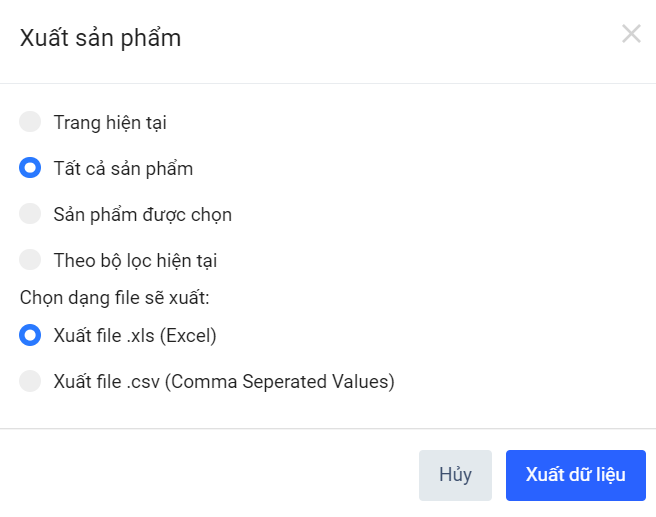Choose the Tất cả sản phẩm radio circle
The height and width of the screenshot is (517, 656).
point(30,168)
